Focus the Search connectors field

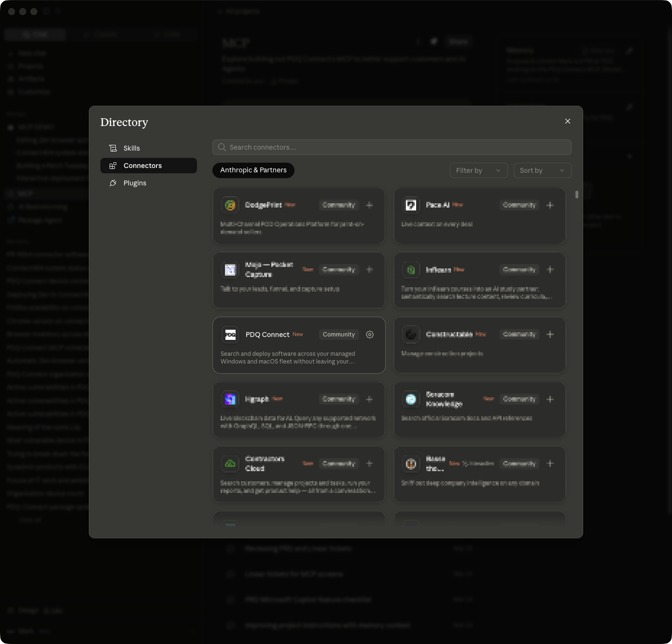[392, 147]
